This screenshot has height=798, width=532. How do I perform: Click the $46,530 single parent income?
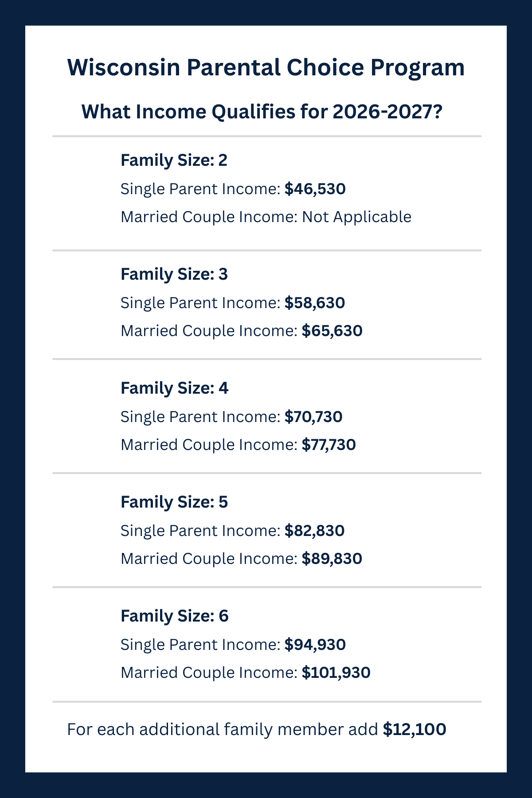[x=315, y=189]
